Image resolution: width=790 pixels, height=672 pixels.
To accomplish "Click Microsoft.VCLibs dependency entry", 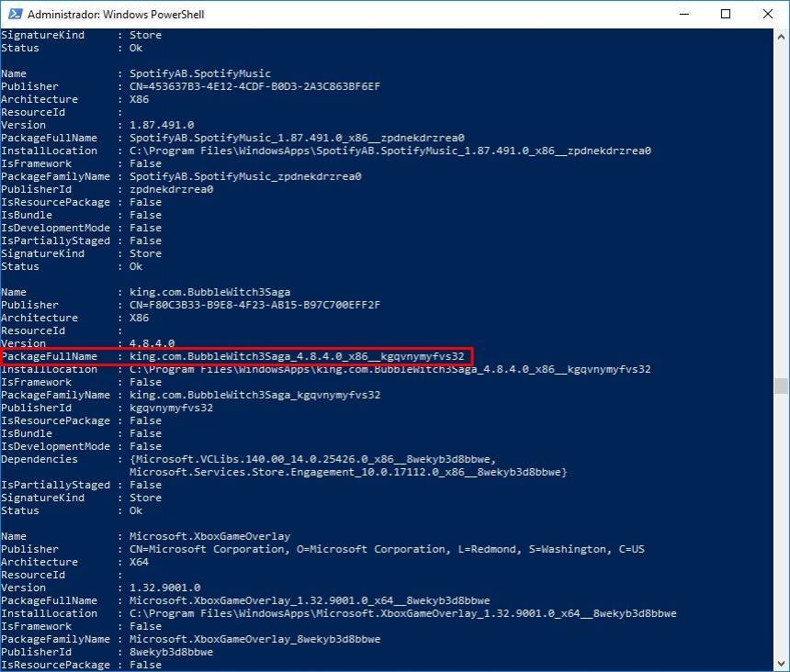I will (313, 460).
